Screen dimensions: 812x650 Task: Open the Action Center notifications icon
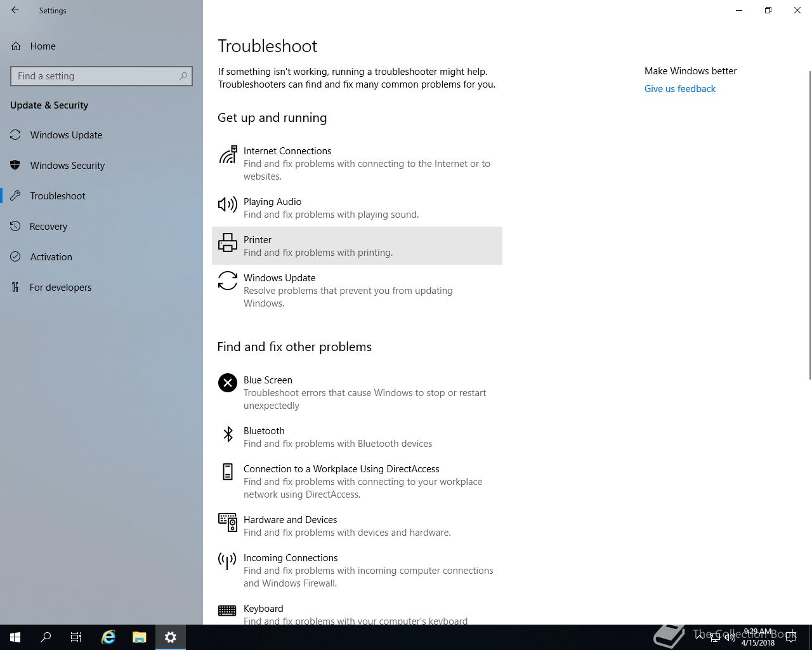click(791, 637)
